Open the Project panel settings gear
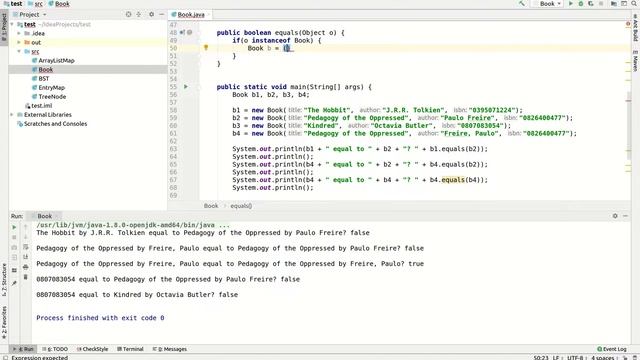The image size is (640, 360). click(x=151, y=14)
